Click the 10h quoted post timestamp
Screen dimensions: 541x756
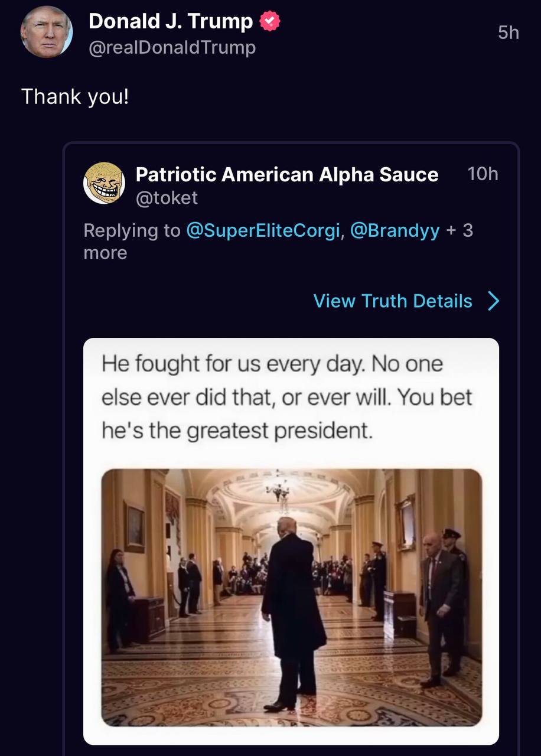(483, 174)
